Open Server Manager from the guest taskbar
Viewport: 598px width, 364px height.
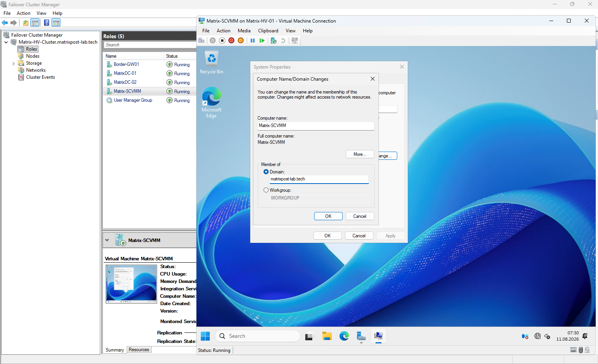pos(361,336)
